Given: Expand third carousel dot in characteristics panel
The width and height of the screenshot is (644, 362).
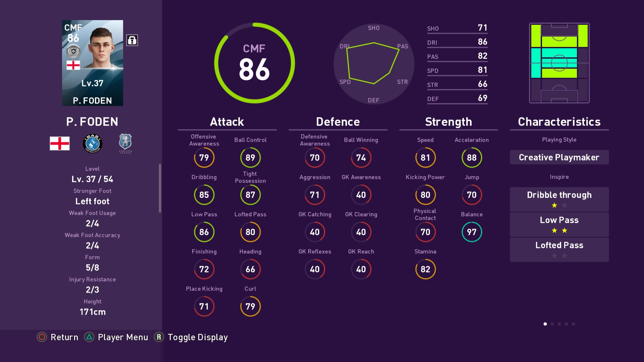Looking at the screenshot, I should pyautogui.click(x=558, y=324).
